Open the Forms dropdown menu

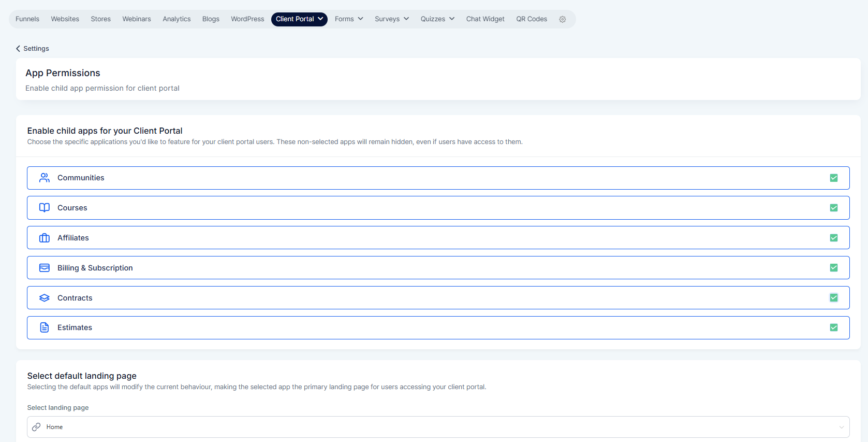click(x=349, y=19)
